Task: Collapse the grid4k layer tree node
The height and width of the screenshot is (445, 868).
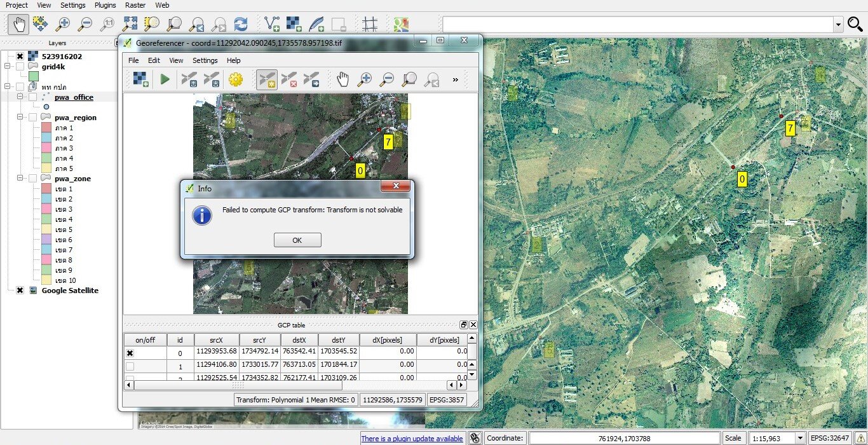Action: pos(8,66)
